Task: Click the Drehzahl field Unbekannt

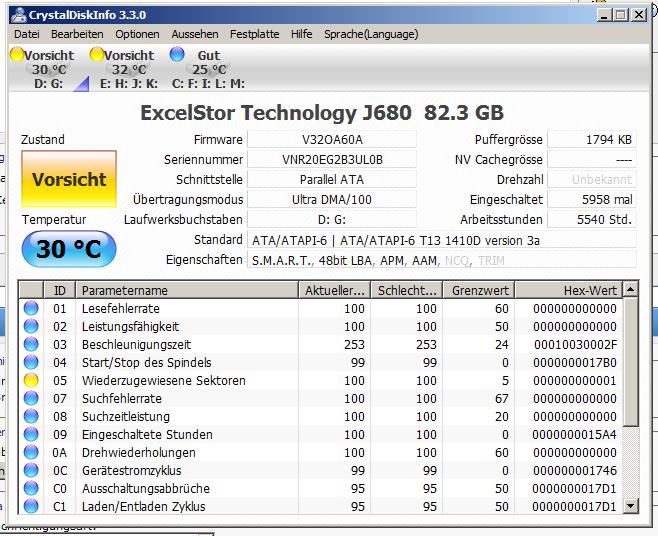Action: (592, 180)
